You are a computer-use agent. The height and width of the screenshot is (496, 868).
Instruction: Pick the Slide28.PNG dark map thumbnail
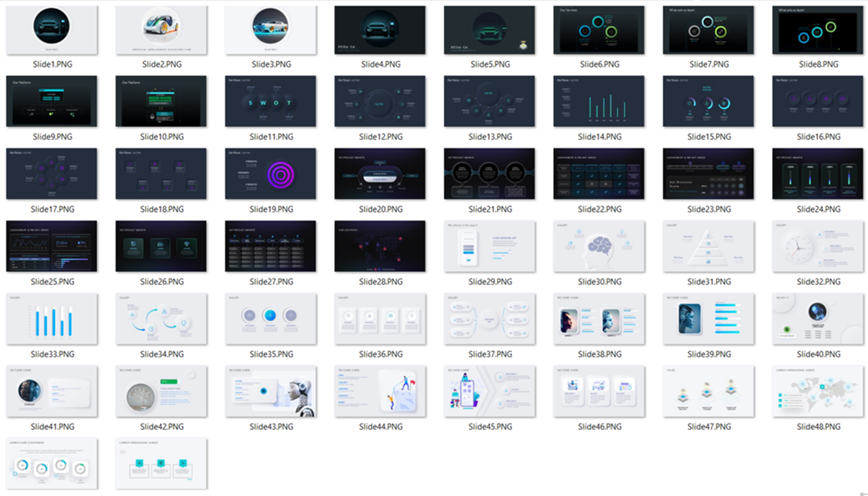[x=380, y=246]
